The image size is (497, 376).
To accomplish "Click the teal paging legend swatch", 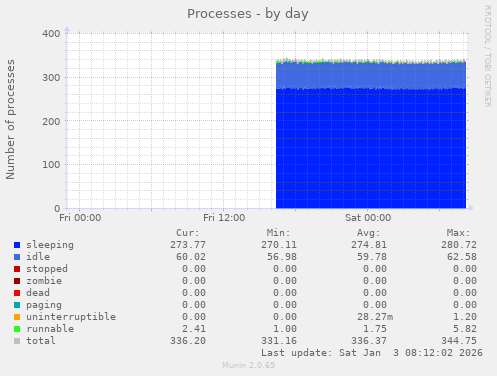I will point(17,305).
